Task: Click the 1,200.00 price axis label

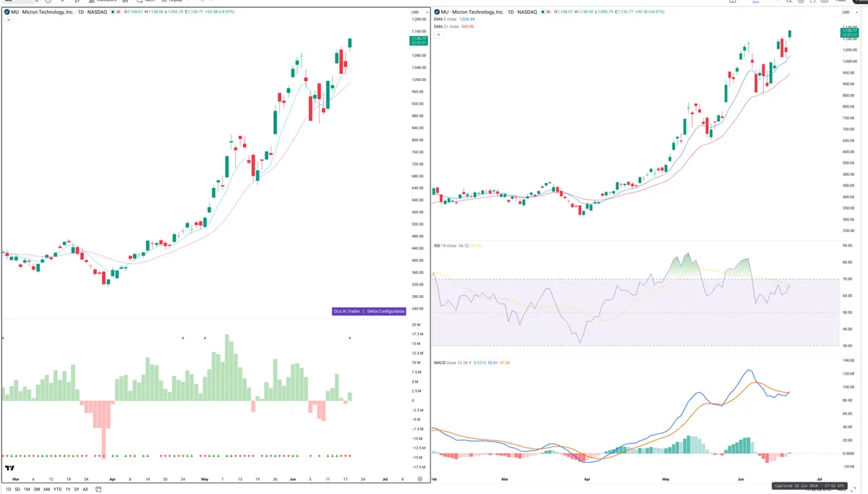Action: 419,20
